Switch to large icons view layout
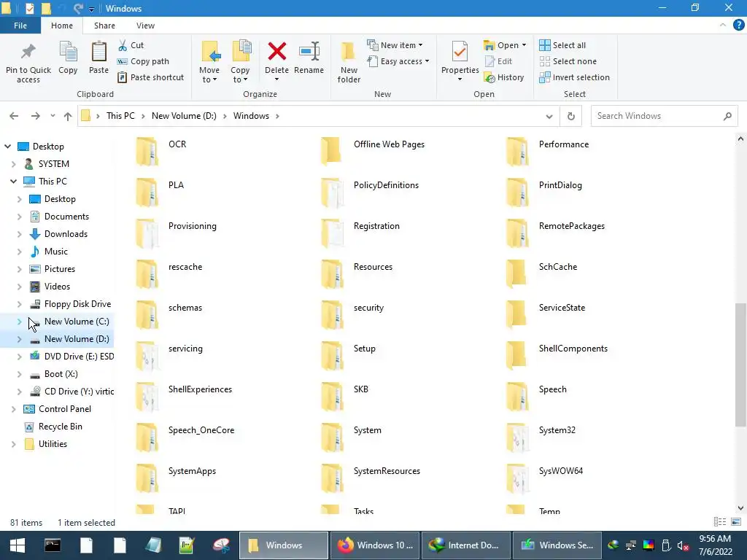 click(x=736, y=522)
